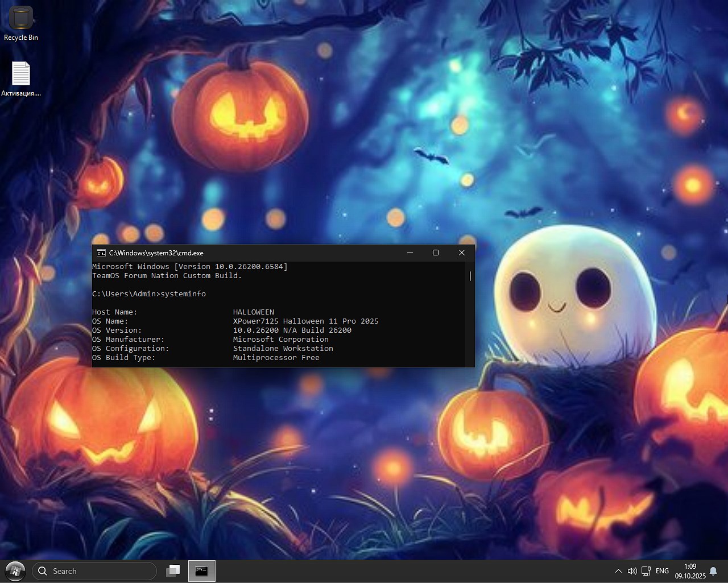Close the cmd.exe window
This screenshot has width=728, height=583.
(461, 253)
